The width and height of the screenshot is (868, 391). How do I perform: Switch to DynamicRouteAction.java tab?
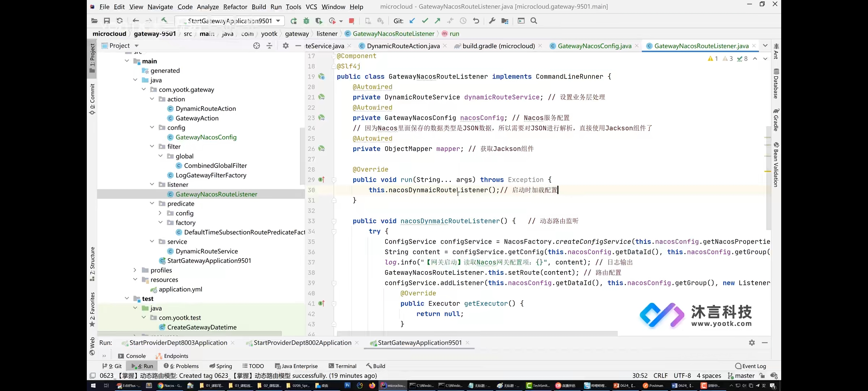click(403, 46)
